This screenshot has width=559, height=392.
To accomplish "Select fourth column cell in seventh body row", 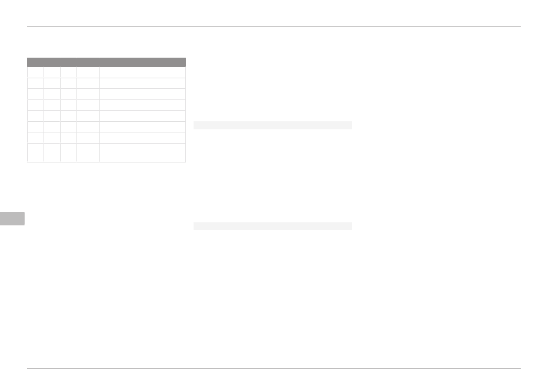I will coord(88,138).
